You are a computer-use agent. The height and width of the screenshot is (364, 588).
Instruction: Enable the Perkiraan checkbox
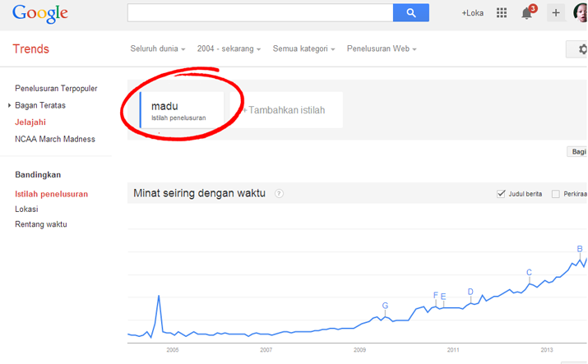click(x=556, y=194)
